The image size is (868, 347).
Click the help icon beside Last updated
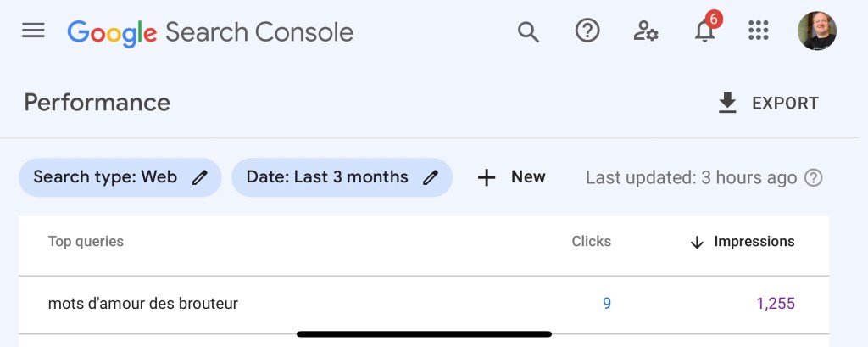click(814, 178)
